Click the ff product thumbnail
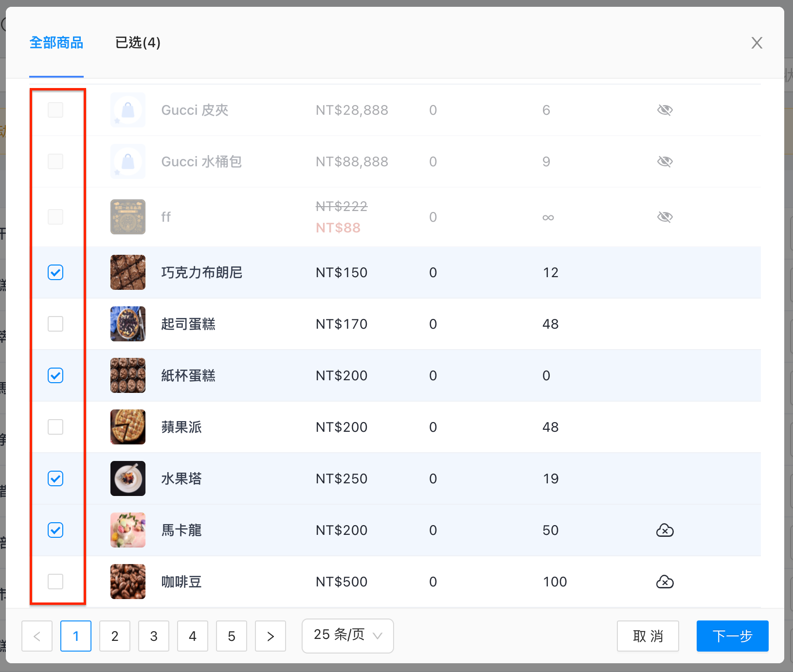793x672 pixels. point(128,217)
